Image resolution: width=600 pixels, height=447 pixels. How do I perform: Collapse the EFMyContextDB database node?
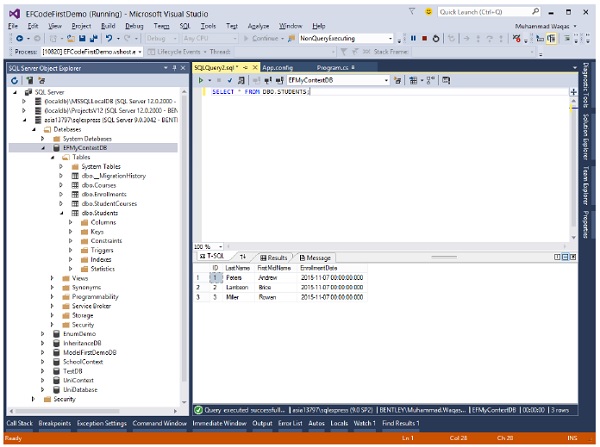point(43,148)
